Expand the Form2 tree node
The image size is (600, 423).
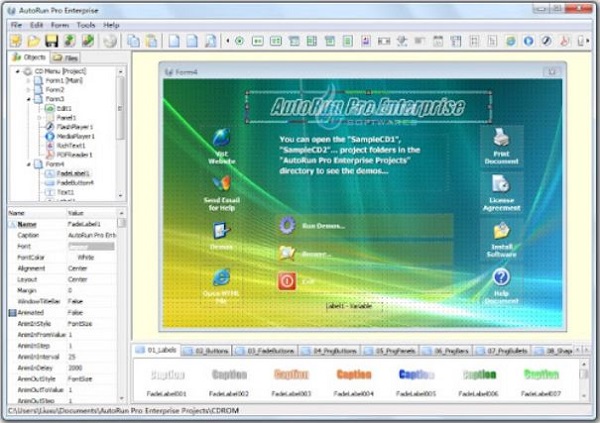coord(28,90)
